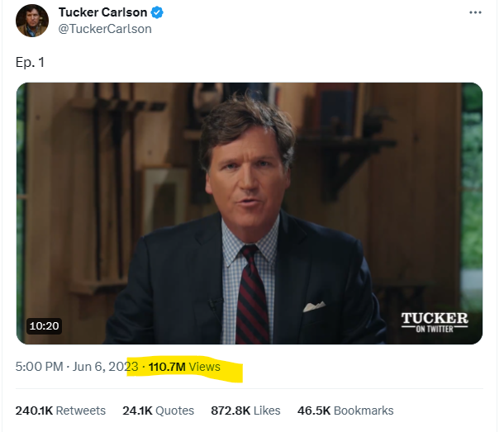Open the Tucker Carlson display name

tap(103, 13)
